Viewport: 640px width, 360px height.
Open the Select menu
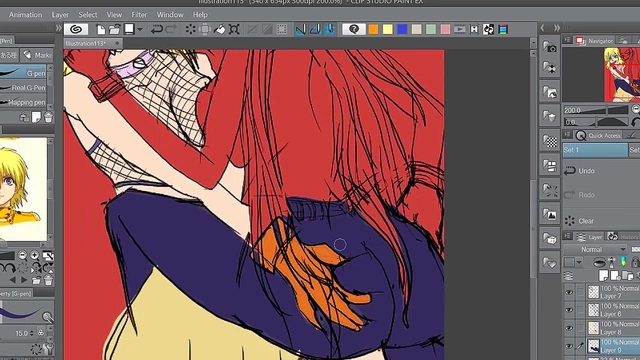pyautogui.click(x=88, y=15)
